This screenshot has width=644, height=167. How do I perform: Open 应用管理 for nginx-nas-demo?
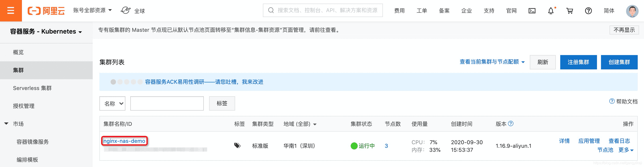(589, 141)
